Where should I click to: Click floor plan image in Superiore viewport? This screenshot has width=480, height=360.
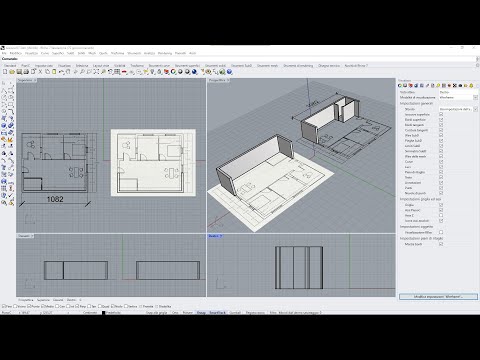click(x=153, y=163)
